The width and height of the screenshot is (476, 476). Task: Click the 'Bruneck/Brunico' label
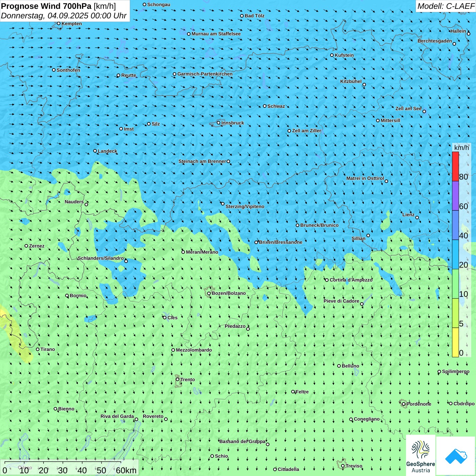(x=320, y=225)
